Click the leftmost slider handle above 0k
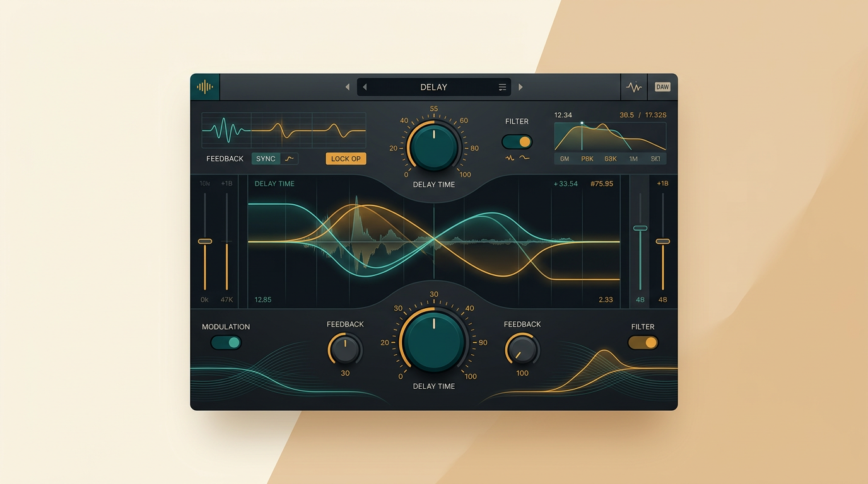The height and width of the screenshot is (484, 868). click(205, 241)
